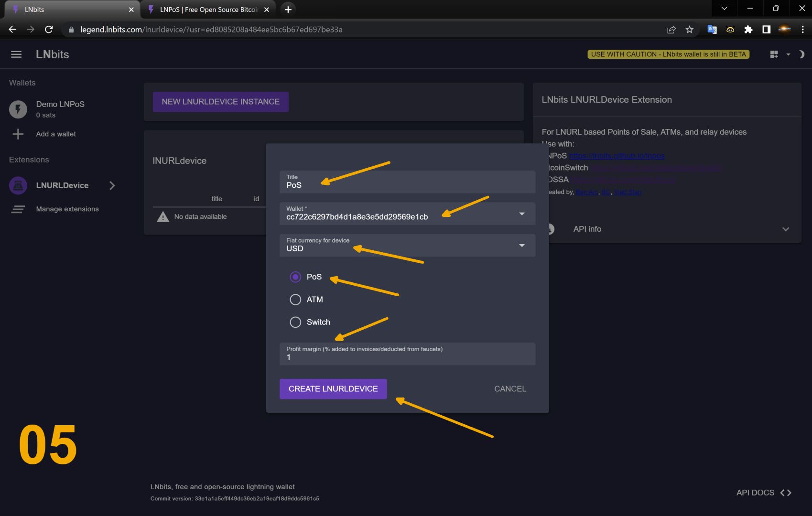Click the Profit margin input field
The image size is (812, 516).
[407, 357]
